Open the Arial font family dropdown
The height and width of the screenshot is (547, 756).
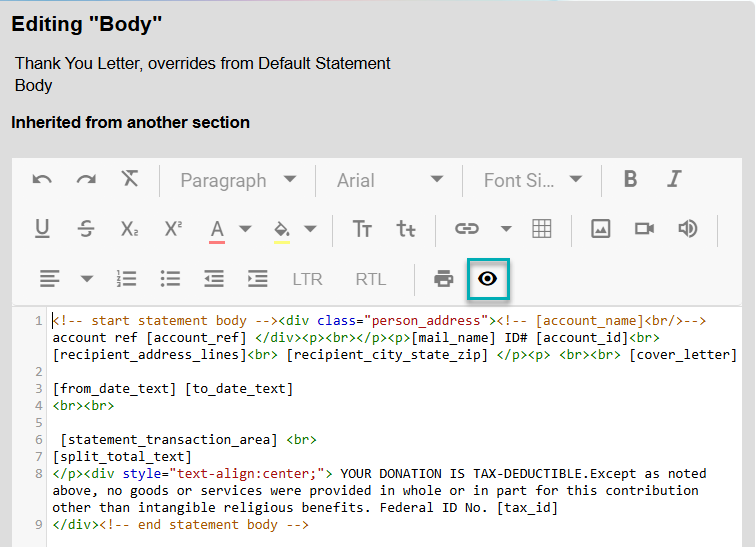click(390, 180)
